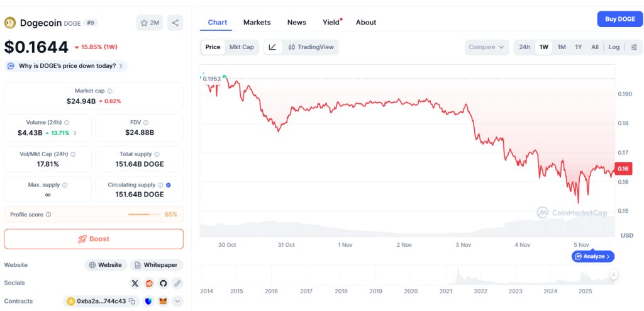Open the Reddit social icon

149,283
